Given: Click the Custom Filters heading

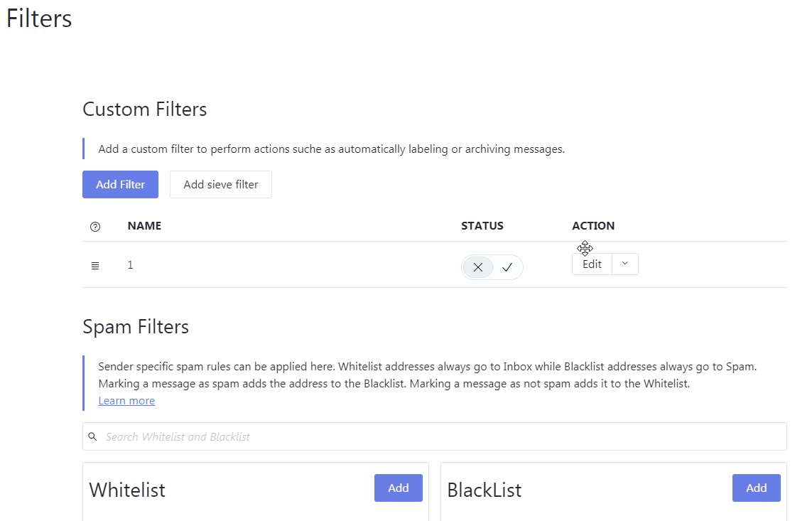Looking at the screenshot, I should point(144,109).
